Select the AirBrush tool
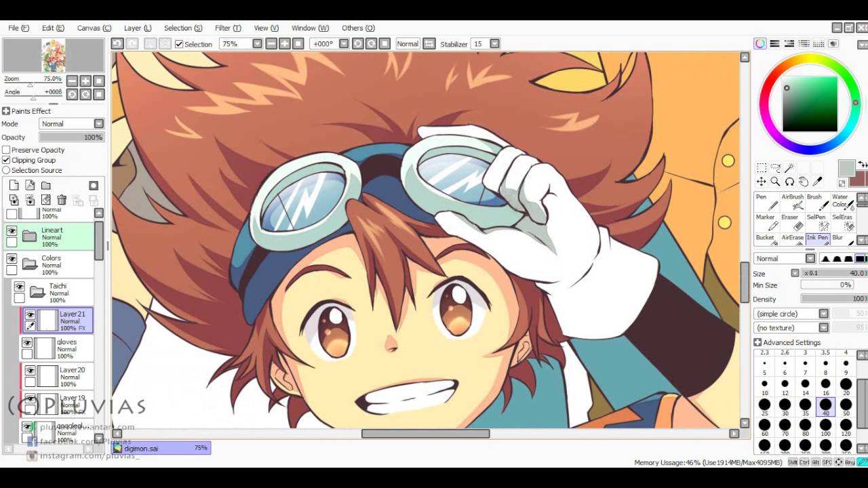This screenshot has width=868, height=488. tap(792, 201)
